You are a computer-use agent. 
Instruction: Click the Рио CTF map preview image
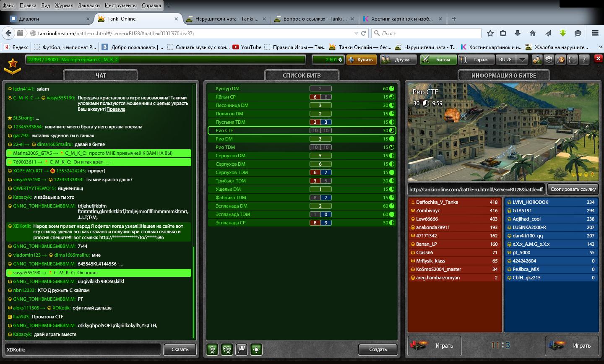pos(503,132)
